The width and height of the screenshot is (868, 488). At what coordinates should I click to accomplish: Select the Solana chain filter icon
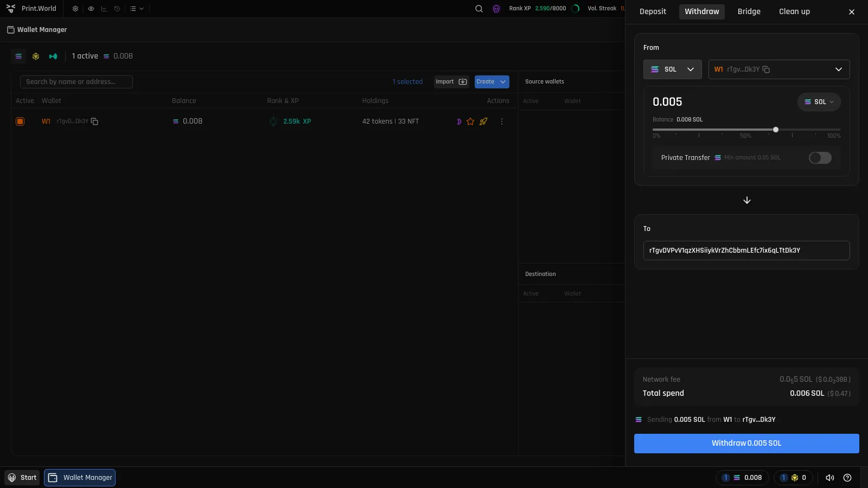[x=18, y=56]
